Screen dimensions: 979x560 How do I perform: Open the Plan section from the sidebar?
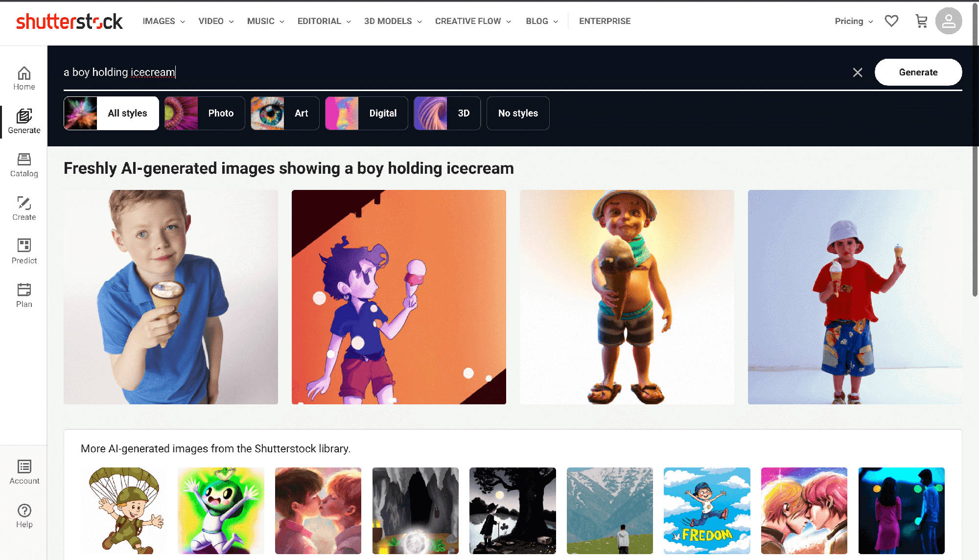tap(23, 294)
